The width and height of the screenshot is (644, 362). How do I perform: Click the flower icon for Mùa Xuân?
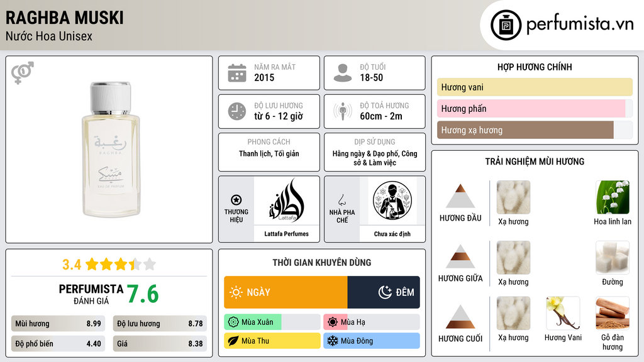point(233,322)
